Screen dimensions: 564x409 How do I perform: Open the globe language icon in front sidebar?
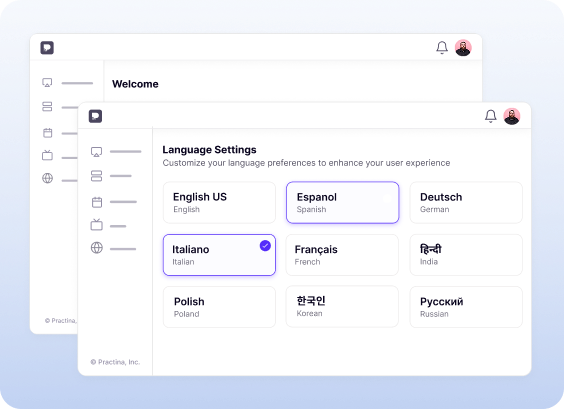pos(96,248)
